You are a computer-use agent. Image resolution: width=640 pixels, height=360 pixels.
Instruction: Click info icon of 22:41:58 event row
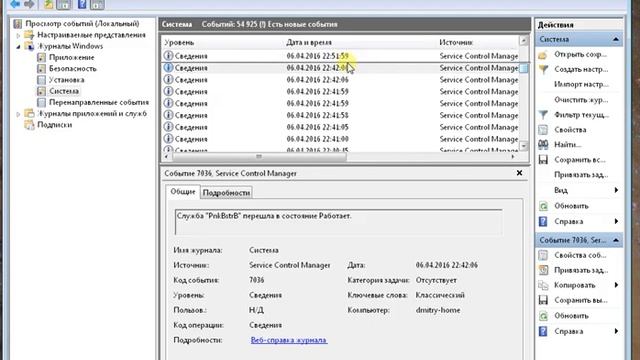coord(168,115)
